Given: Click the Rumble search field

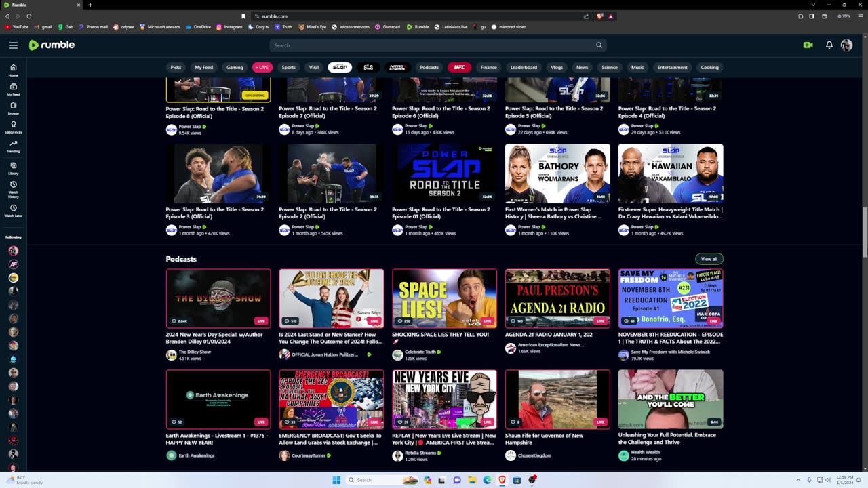Looking at the screenshot, I should coord(437,45).
